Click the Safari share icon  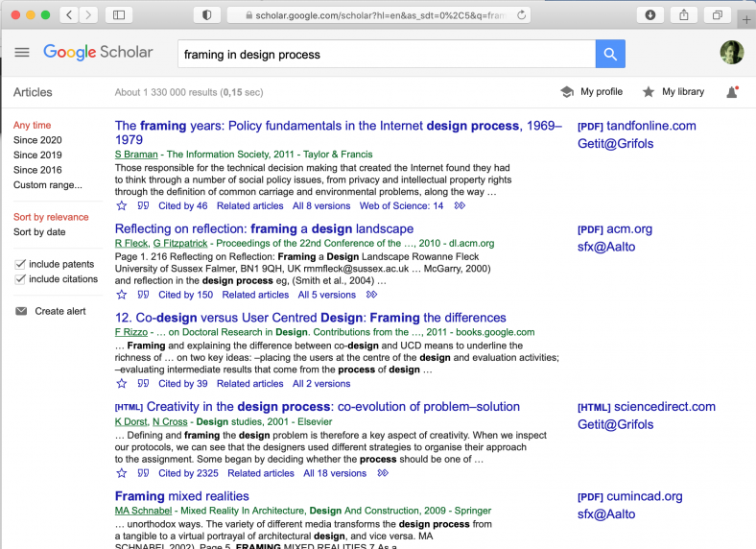click(684, 15)
